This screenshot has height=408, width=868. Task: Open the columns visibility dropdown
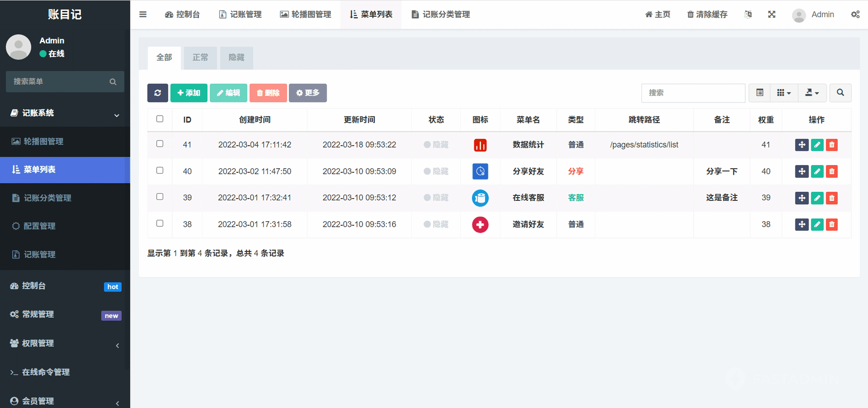[x=784, y=93]
